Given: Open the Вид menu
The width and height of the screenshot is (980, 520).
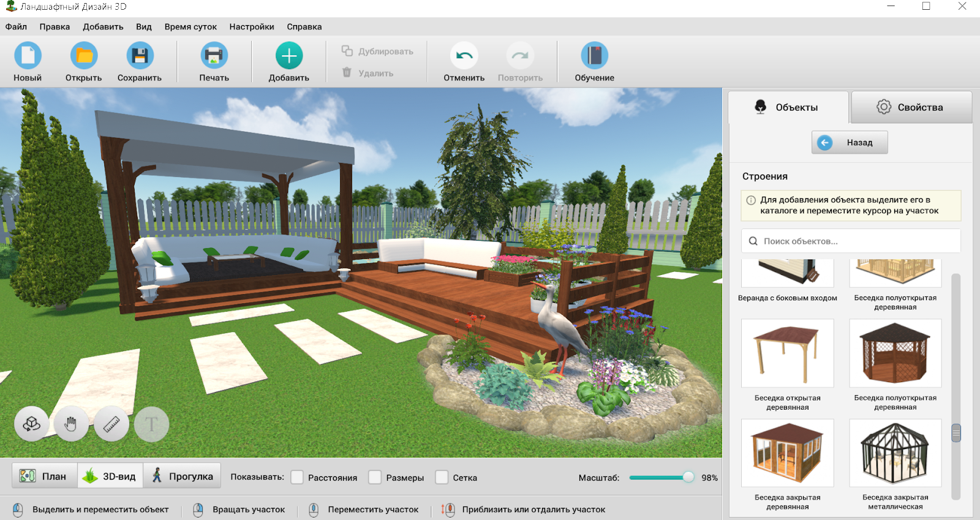Looking at the screenshot, I should coord(144,27).
